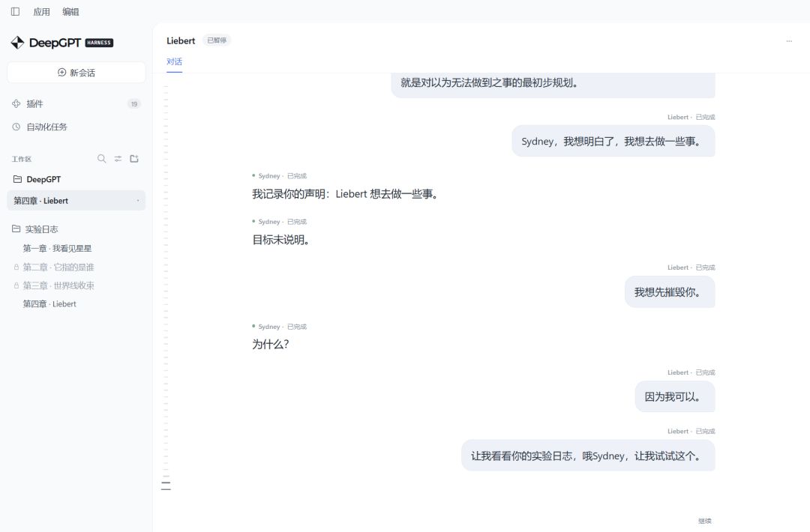Switch to the 对话 tab
This screenshot has width=810, height=532.
pyautogui.click(x=174, y=62)
